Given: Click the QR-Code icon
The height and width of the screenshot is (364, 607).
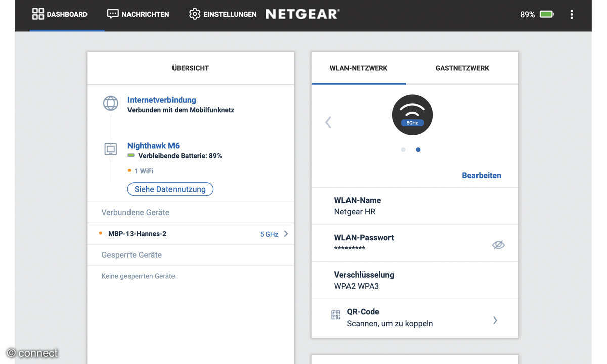Looking at the screenshot, I should pyautogui.click(x=336, y=315).
